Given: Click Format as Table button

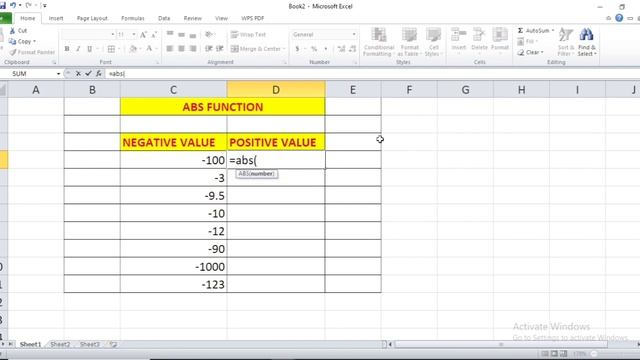Looking at the screenshot, I should click(x=409, y=42).
